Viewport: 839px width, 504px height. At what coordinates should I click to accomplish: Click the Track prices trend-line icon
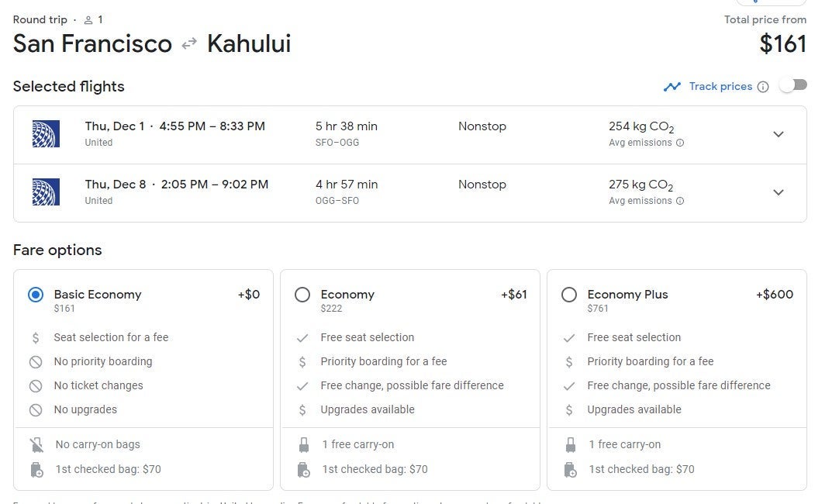(672, 87)
